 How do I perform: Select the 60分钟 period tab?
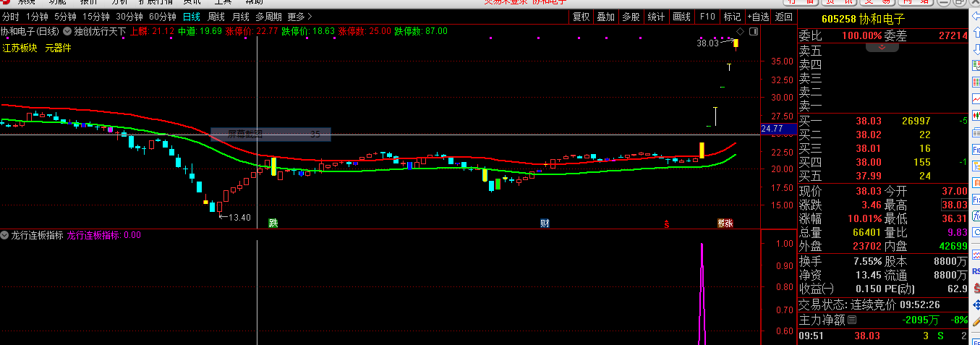coord(163,17)
